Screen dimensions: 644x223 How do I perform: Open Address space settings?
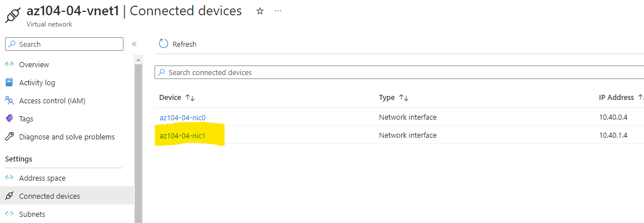[x=42, y=178]
